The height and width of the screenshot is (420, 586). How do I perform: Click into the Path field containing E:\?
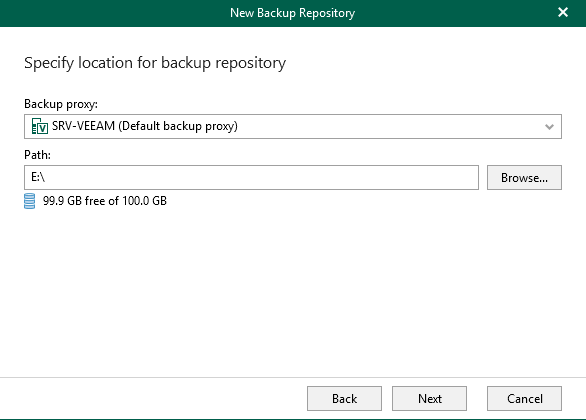click(251, 177)
